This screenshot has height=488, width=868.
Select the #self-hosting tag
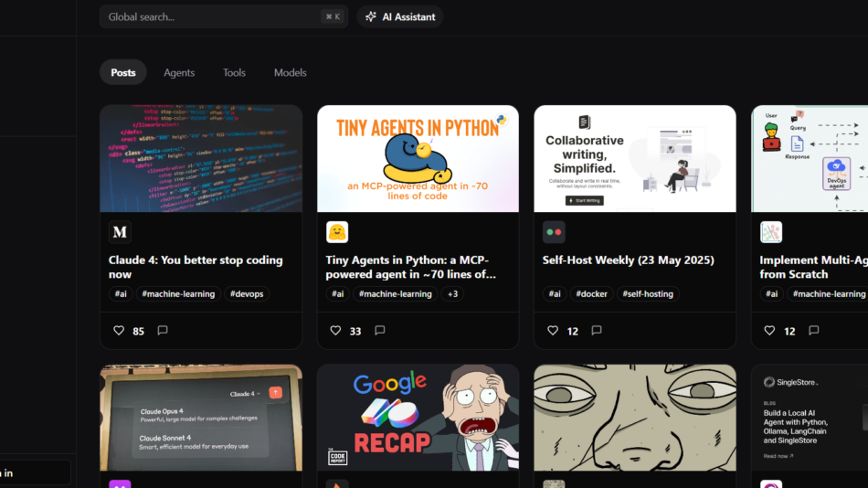coord(648,293)
